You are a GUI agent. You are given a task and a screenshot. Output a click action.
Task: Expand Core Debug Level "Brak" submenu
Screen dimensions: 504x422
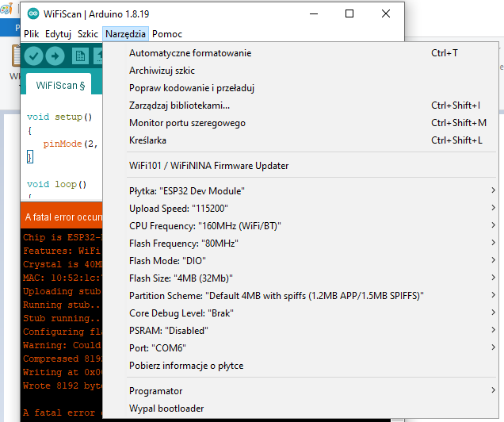(x=300, y=313)
